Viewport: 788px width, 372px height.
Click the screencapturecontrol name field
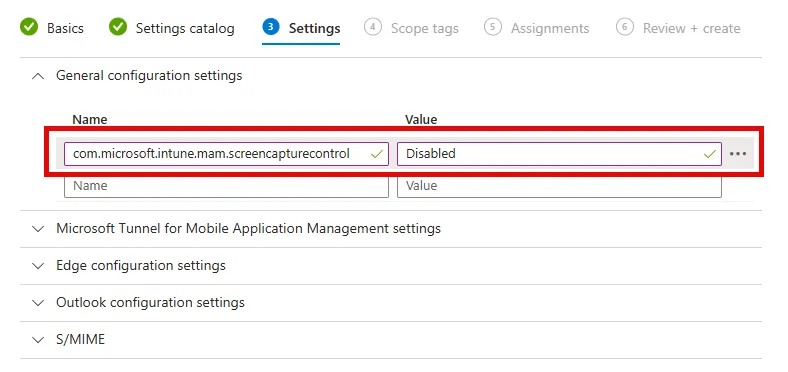[226, 154]
